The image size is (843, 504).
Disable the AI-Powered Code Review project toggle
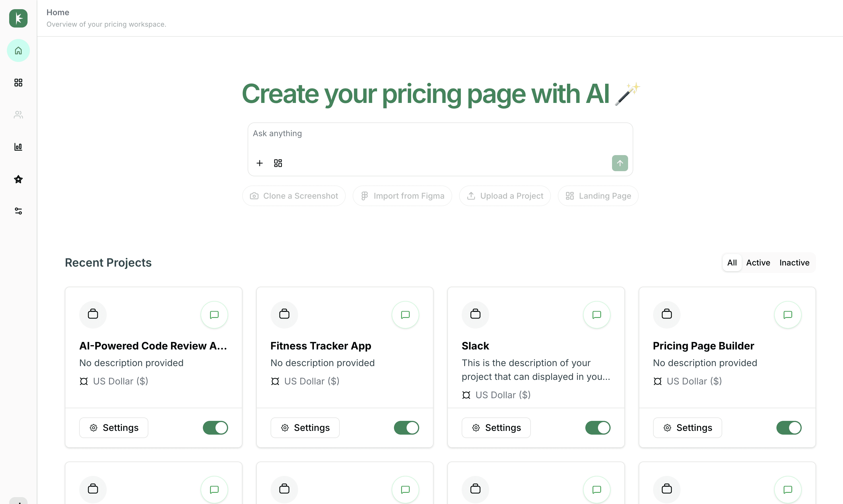[215, 427]
